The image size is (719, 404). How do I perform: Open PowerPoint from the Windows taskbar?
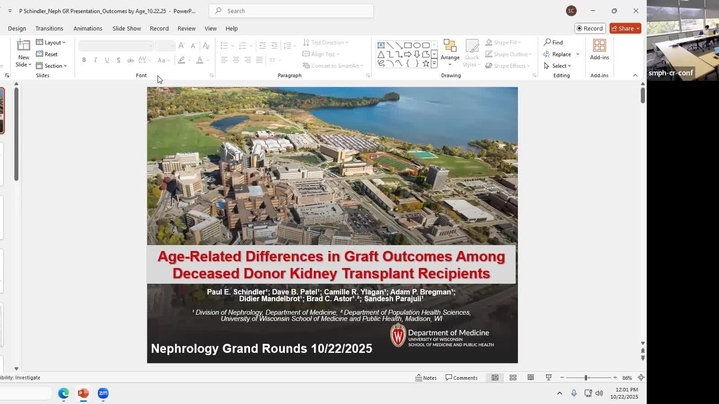(83, 393)
